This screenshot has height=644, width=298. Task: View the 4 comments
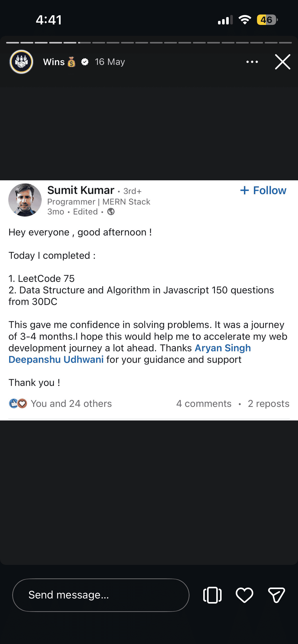tap(204, 403)
